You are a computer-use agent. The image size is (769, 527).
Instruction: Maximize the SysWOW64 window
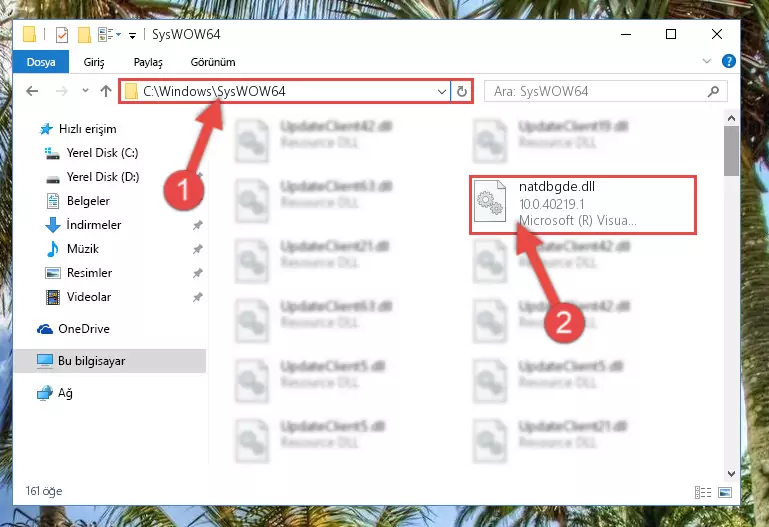pos(671,34)
